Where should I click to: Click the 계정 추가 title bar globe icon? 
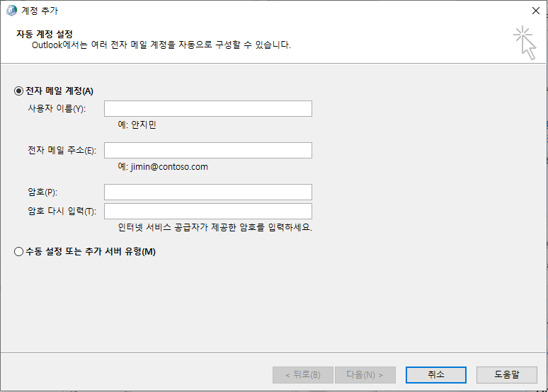(11, 11)
